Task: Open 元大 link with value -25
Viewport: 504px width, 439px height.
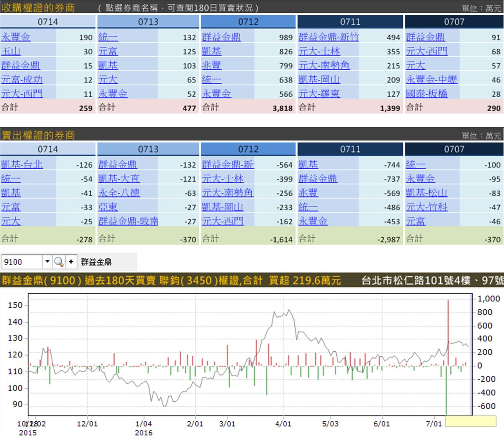Action: point(11,221)
